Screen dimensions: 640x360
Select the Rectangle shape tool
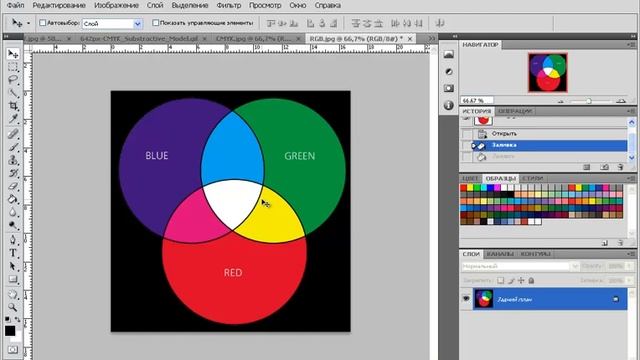coord(13,279)
